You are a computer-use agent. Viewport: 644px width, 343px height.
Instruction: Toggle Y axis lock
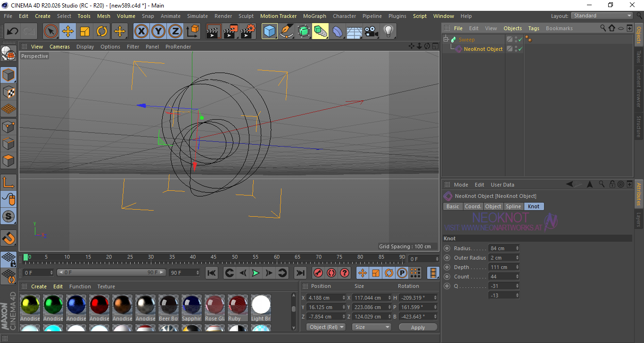[158, 32]
